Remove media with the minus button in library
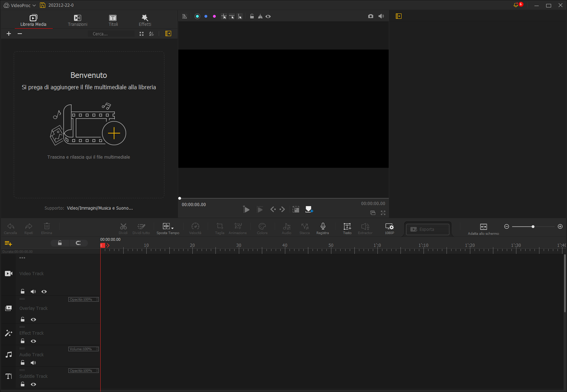Viewport: 567px width, 392px height. (20, 34)
